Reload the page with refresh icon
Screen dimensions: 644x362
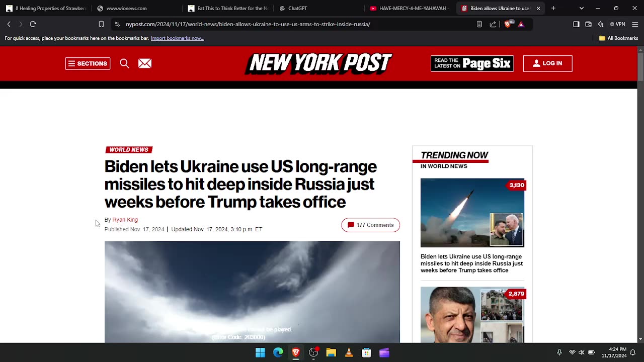tap(33, 24)
